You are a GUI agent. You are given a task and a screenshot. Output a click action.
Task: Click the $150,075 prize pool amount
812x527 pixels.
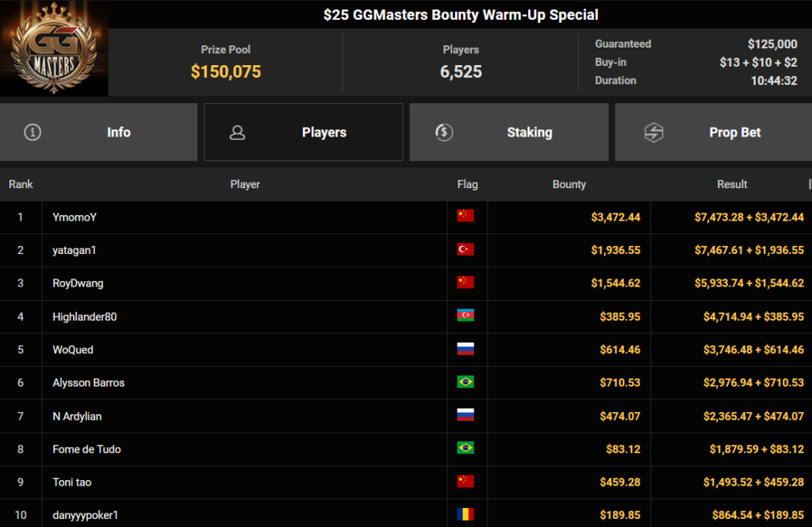pos(226,72)
